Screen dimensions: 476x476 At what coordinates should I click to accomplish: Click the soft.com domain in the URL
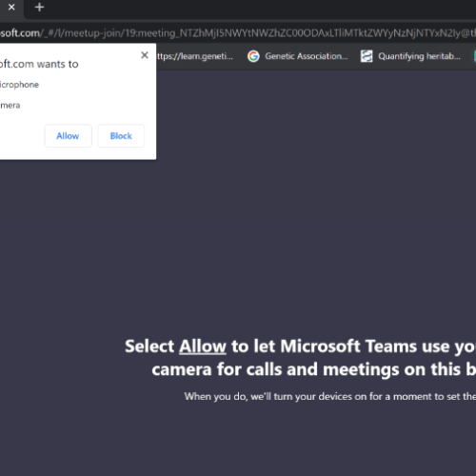pyautogui.click(x=20, y=33)
